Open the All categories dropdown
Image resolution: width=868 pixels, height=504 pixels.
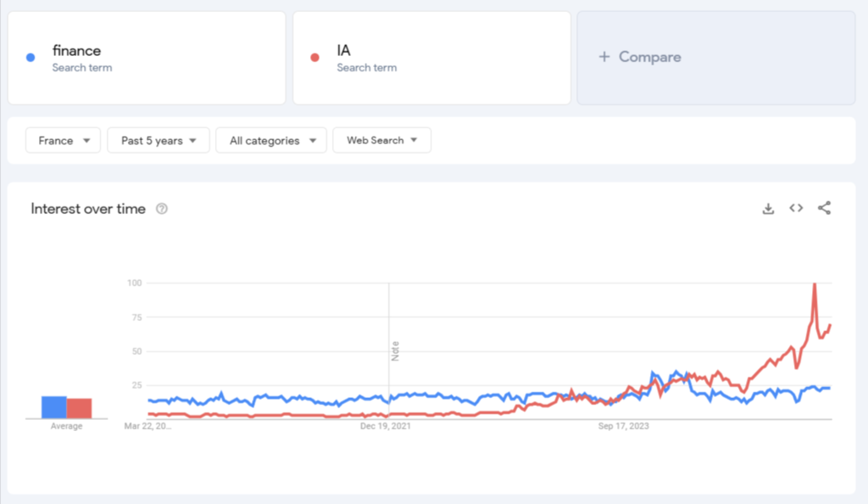point(271,140)
